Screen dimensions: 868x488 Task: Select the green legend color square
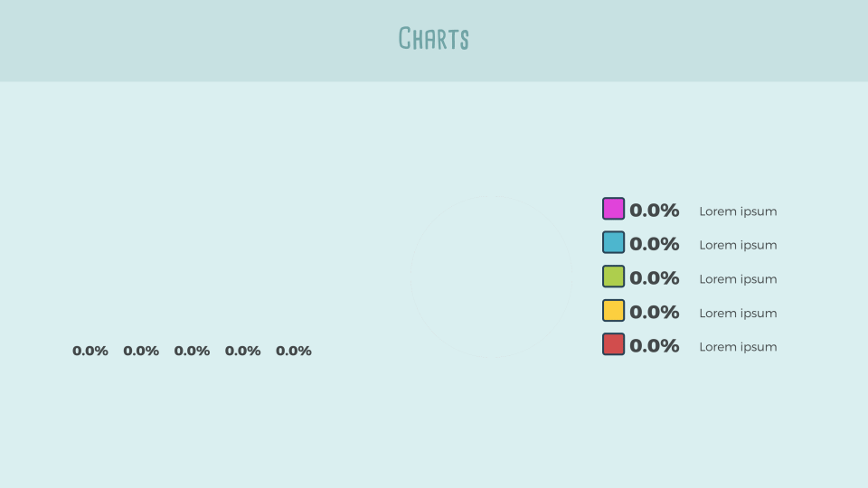pyautogui.click(x=613, y=277)
